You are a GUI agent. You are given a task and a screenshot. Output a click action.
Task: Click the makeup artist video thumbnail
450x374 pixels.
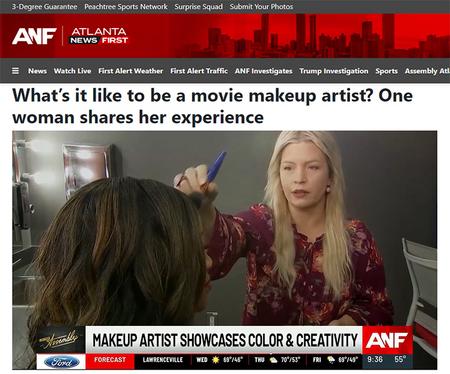(x=225, y=250)
